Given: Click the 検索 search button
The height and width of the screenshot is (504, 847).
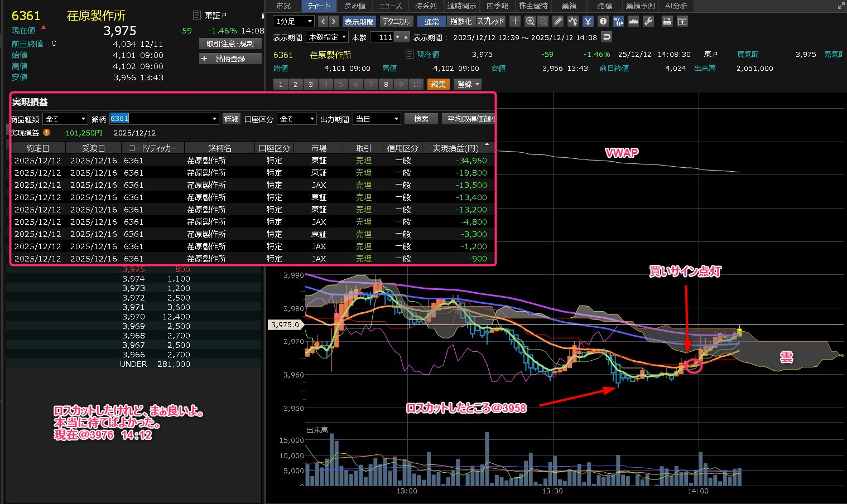Looking at the screenshot, I should [x=421, y=119].
